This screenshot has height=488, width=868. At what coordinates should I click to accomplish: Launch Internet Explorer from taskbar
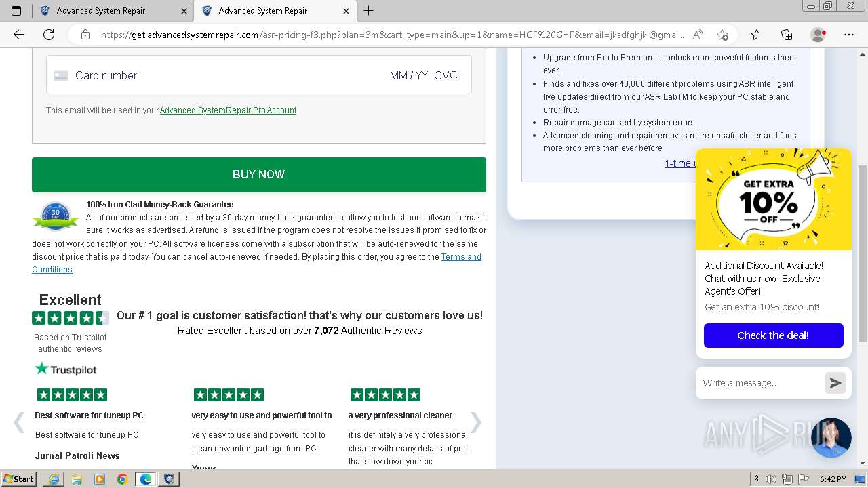(x=54, y=479)
